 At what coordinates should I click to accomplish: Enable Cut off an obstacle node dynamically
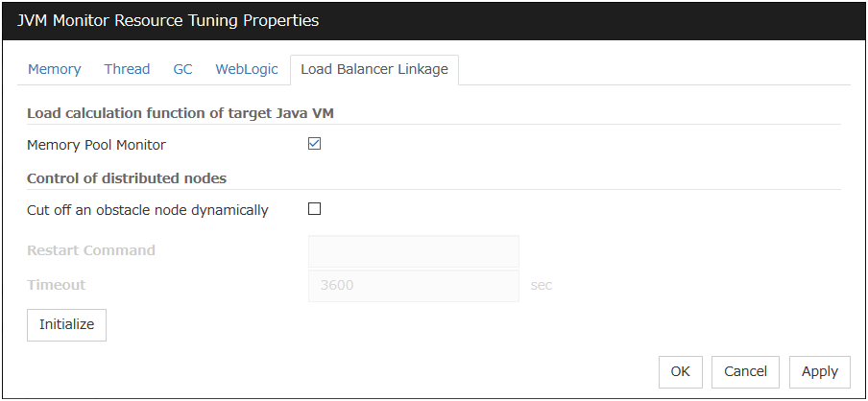click(314, 209)
